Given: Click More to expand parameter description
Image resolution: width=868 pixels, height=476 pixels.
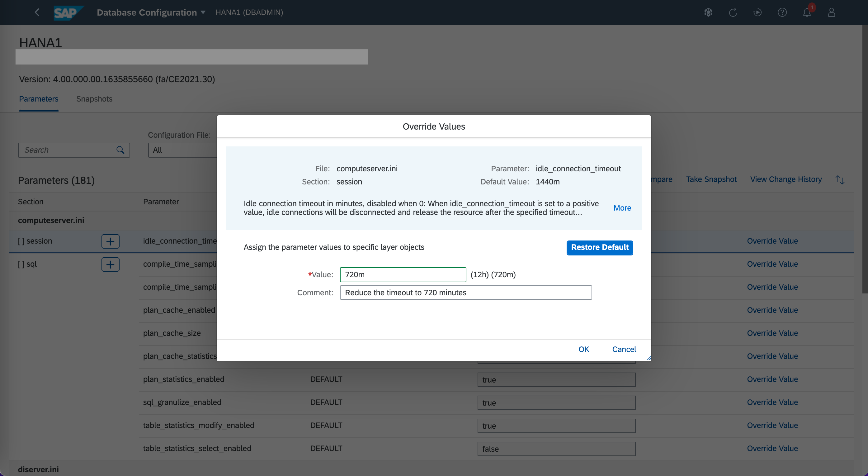Looking at the screenshot, I should [622, 208].
